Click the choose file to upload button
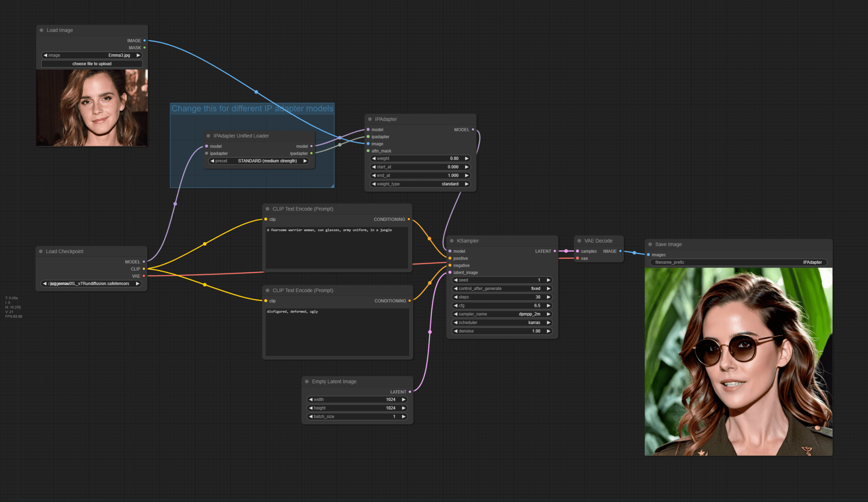 click(92, 64)
